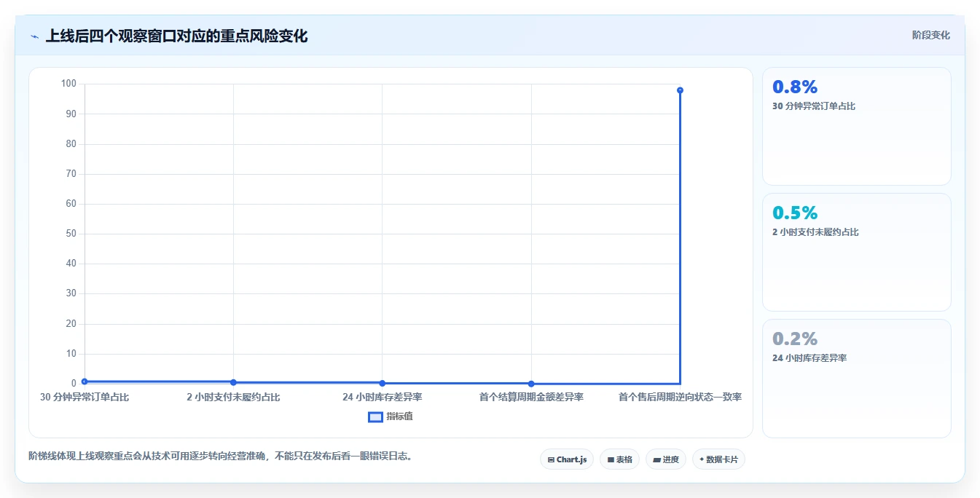This screenshot has height=498, width=980.
Task: Click the caption beginning 阶梯线体现上线观察重点
Action: (x=221, y=456)
